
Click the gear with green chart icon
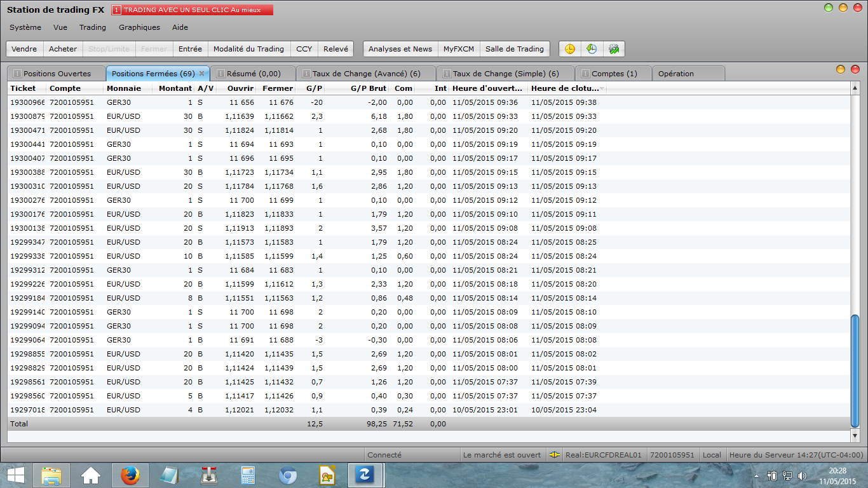coord(613,49)
